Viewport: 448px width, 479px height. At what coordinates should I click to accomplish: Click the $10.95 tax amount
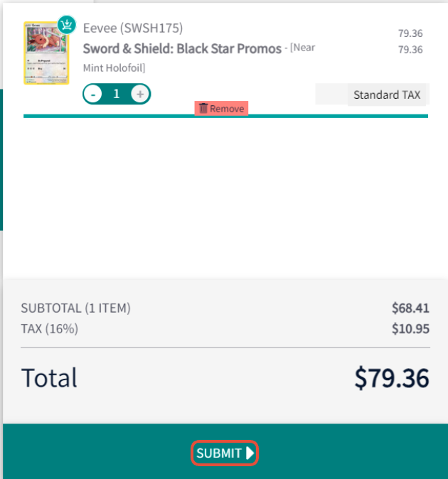410,329
